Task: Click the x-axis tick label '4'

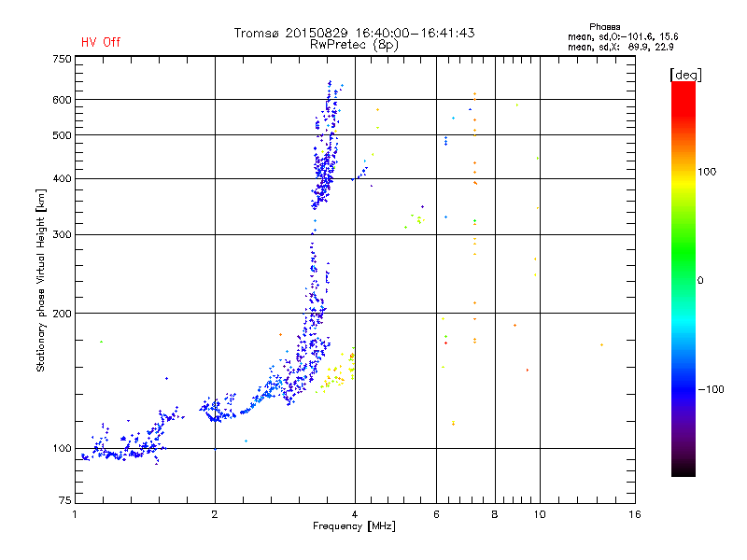Action: pos(355,514)
